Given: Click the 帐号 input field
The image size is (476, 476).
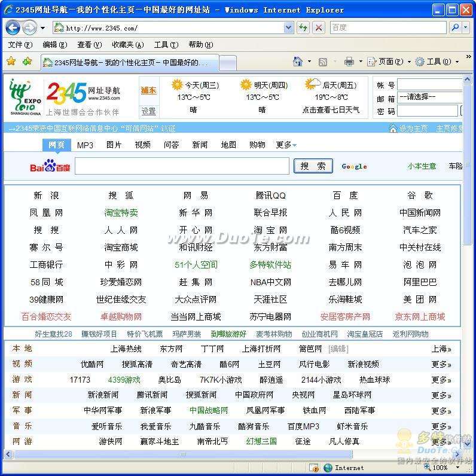Looking at the screenshot, I should click(x=430, y=84).
